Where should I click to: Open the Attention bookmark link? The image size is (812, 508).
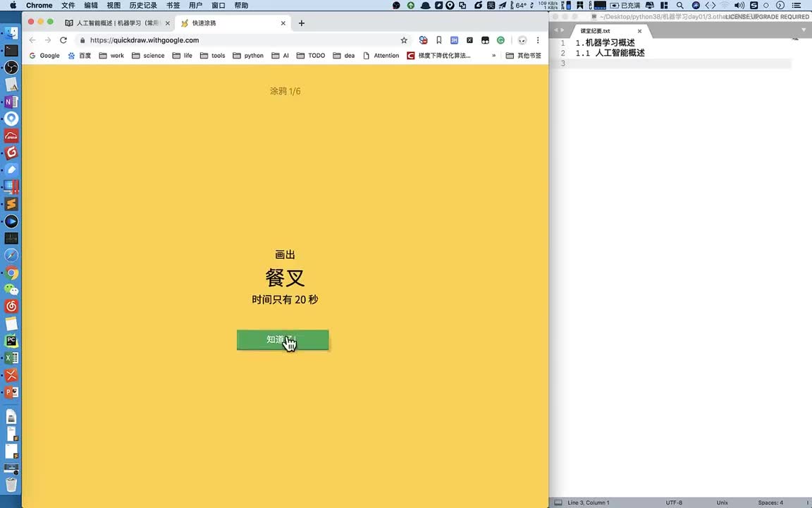(381, 56)
